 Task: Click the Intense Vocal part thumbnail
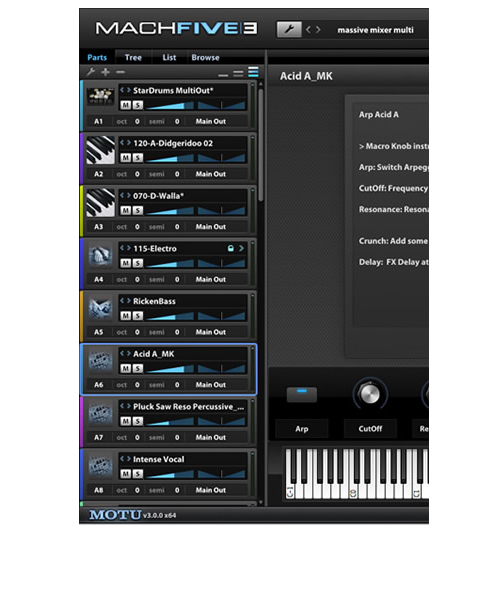click(x=100, y=466)
